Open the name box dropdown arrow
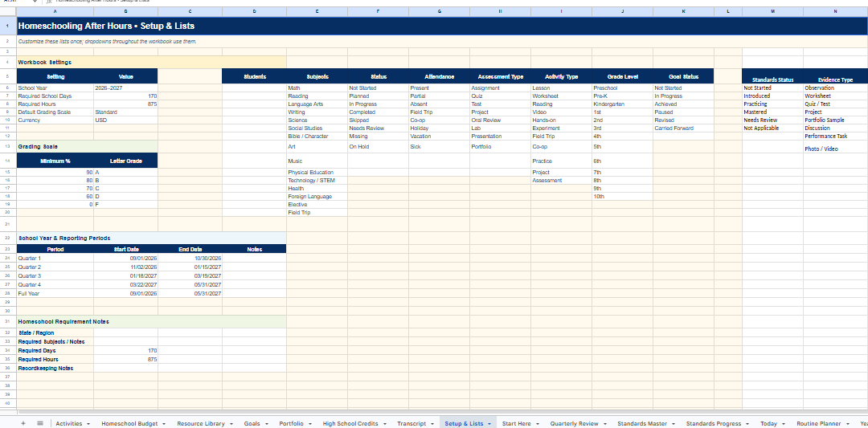Image resolution: width=868 pixels, height=428 pixels. (x=35, y=2)
